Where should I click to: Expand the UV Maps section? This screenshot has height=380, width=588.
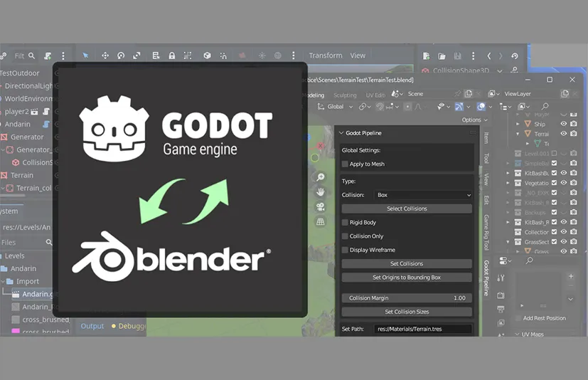coord(517,334)
